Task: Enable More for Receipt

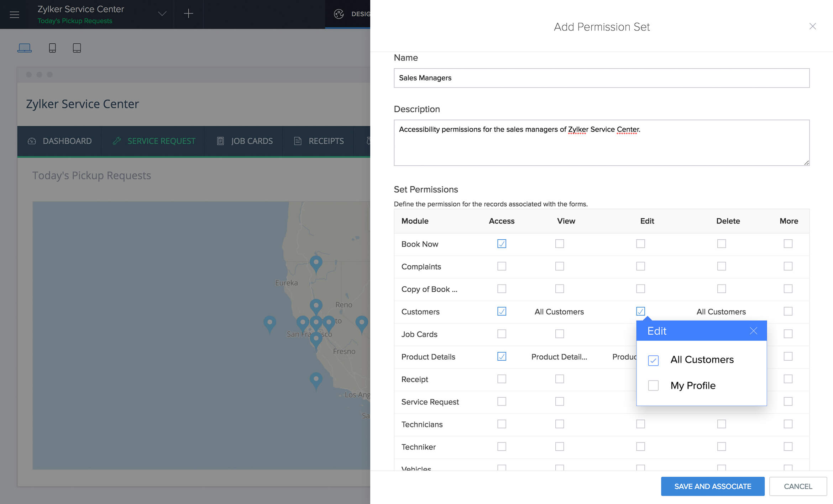Action: [x=788, y=379]
